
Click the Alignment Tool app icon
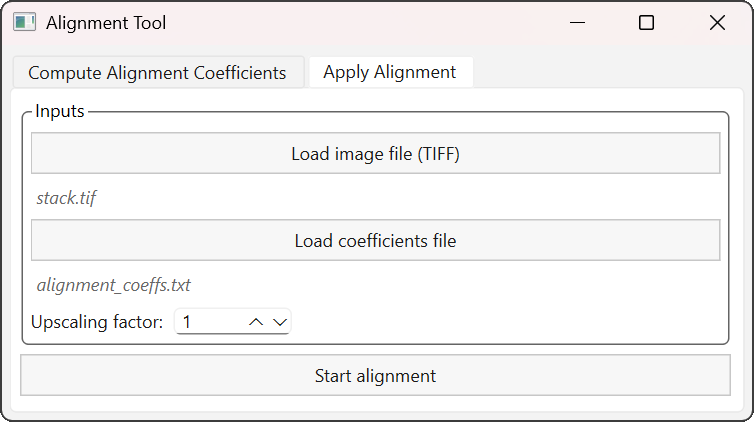25,23
